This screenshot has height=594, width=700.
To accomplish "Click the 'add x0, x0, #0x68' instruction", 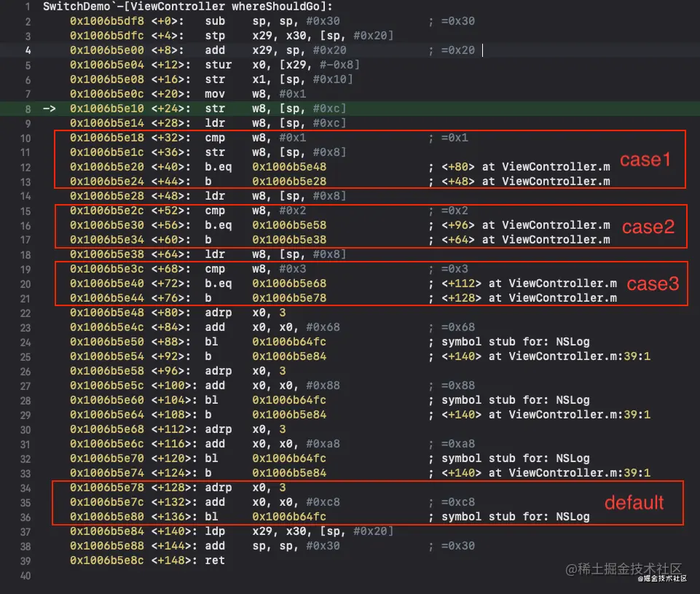I will coord(272,327).
